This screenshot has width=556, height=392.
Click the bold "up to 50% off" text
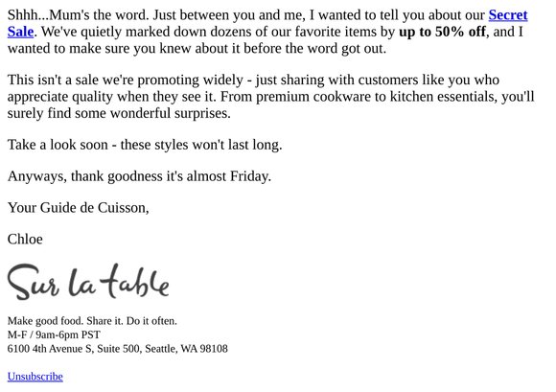(442, 32)
